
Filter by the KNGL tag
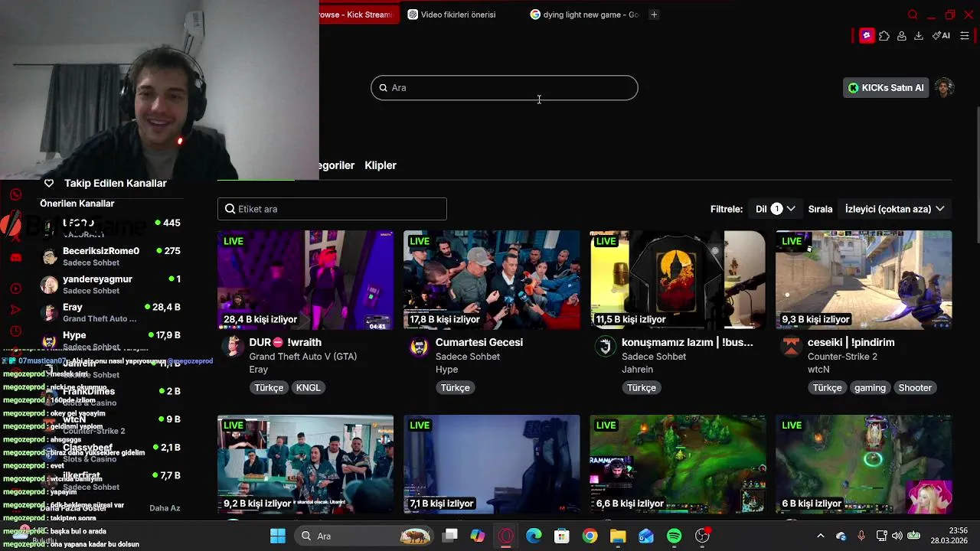pos(309,388)
